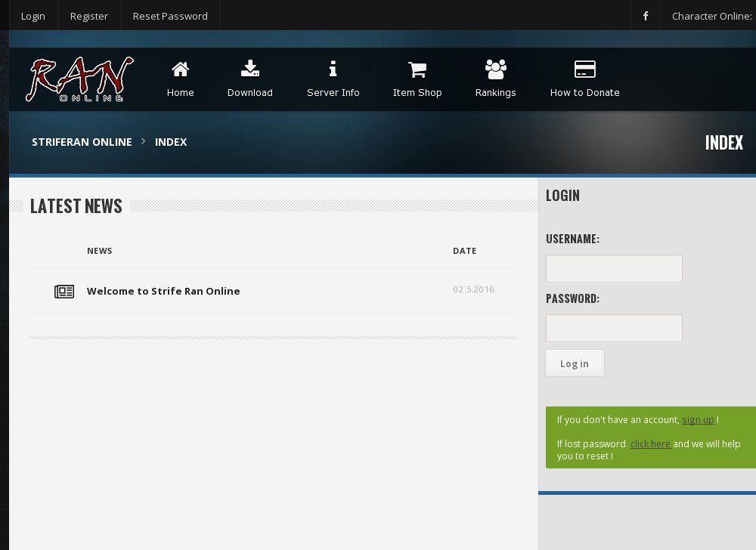The height and width of the screenshot is (550, 756).
Task: Click inside the PASSWORD field
Action: coord(614,328)
